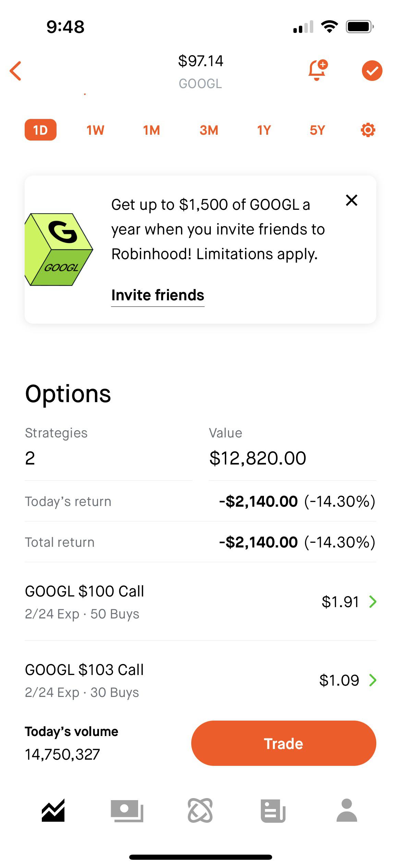The width and height of the screenshot is (401, 868).
Task: Dismiss the GOOGL referral promo card
Action: tap(352, 200)
